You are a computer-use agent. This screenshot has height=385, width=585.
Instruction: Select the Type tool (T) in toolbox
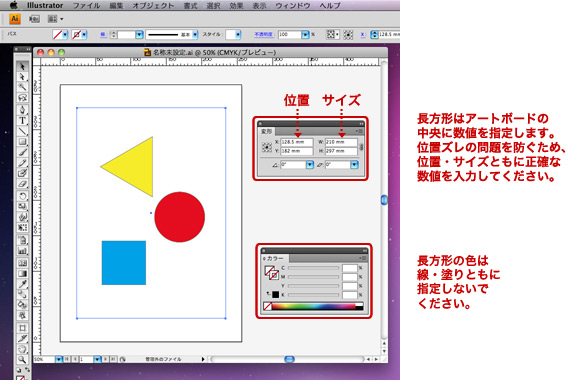pyautogui.click(x=22, y=120)
